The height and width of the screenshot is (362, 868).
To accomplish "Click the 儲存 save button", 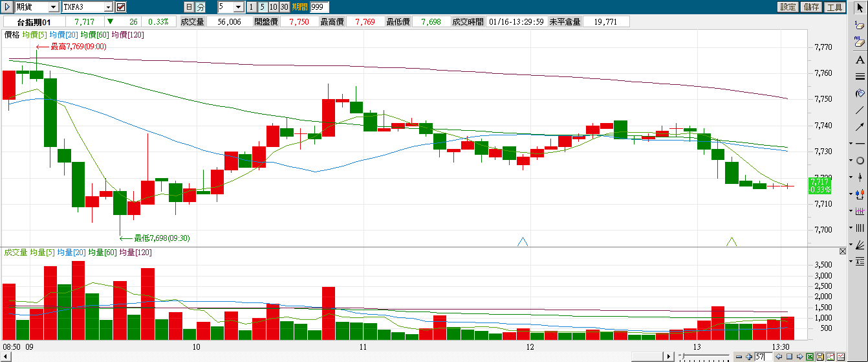I will pyautogui.click(x=811, y=7).
